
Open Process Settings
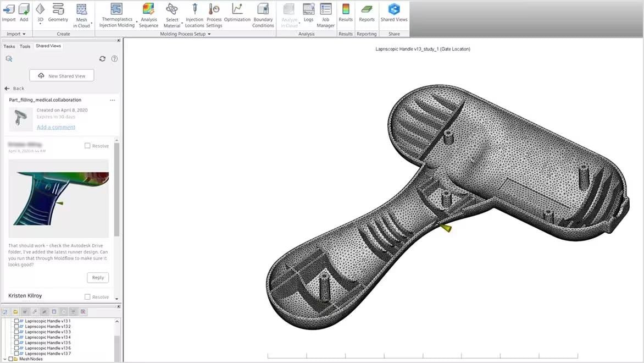click(214, 14)
